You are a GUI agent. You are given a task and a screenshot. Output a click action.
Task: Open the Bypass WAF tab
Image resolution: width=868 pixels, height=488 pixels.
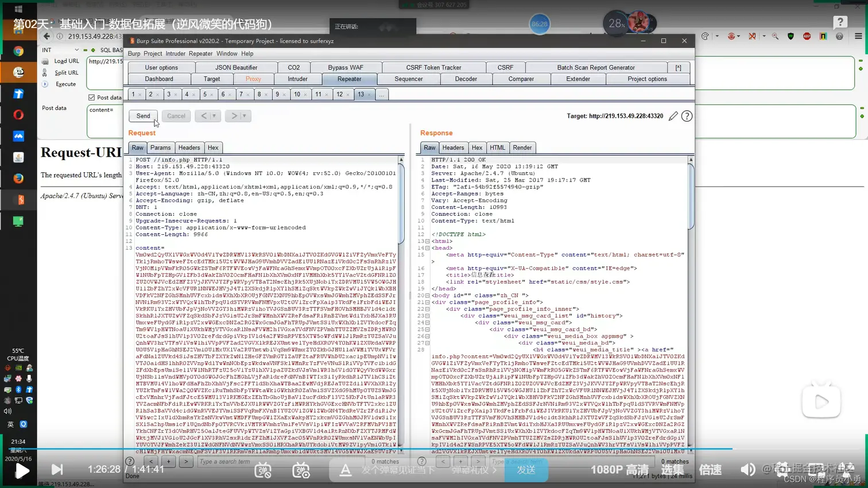coord(346,68)
